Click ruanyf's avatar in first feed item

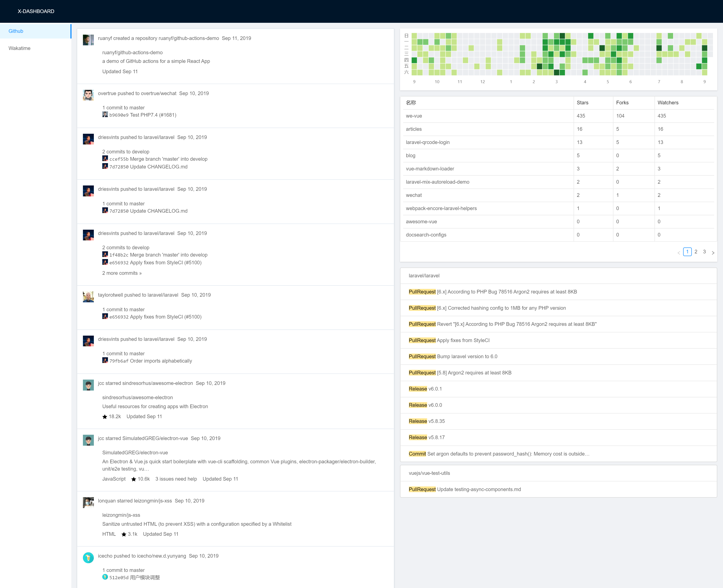[88, 40]
